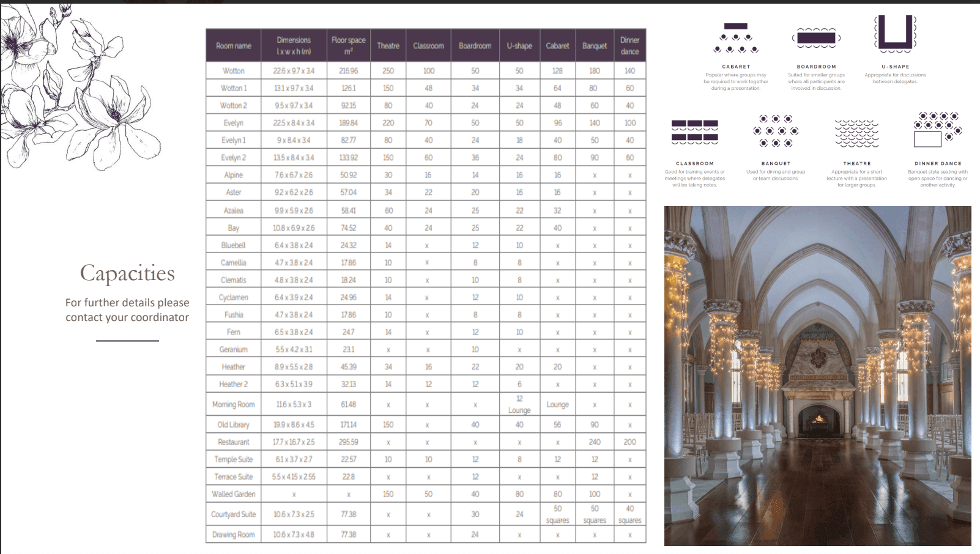This screenshot has width=980, height=554.
Task: Select the Dinner dance column header
Action: tap(629, 46)
